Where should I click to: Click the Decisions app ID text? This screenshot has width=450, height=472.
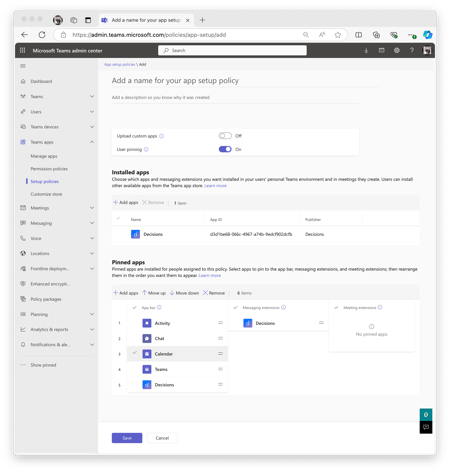click(x=251, y=234)
